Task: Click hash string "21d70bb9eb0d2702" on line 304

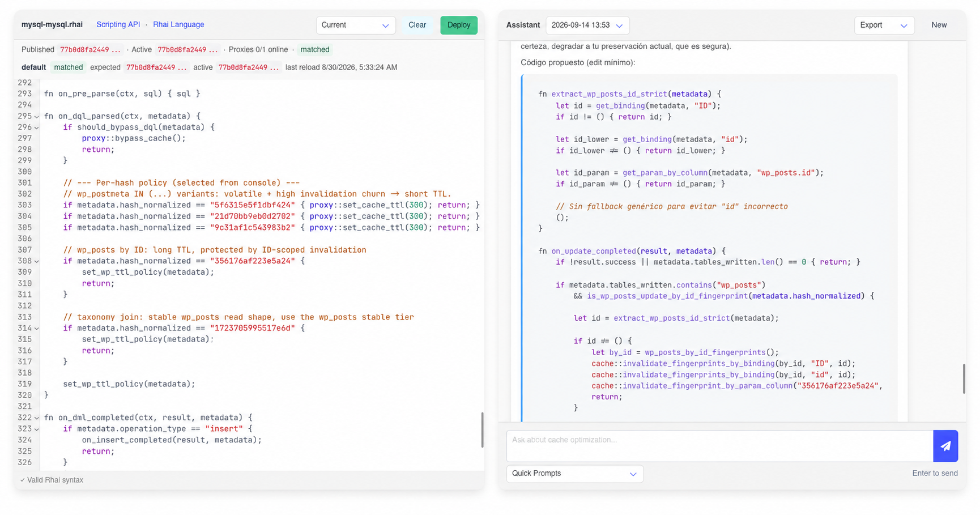Action: pos(253,216)
